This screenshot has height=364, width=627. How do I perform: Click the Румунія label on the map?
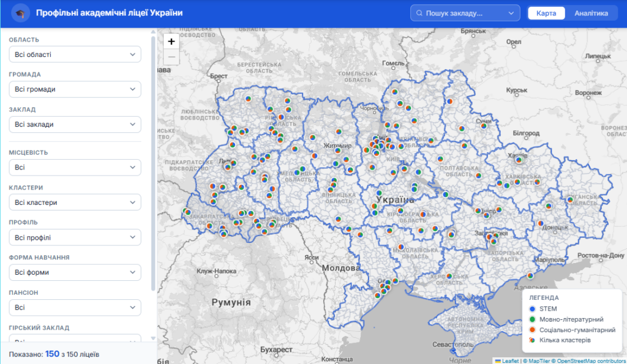coord(231,302)
